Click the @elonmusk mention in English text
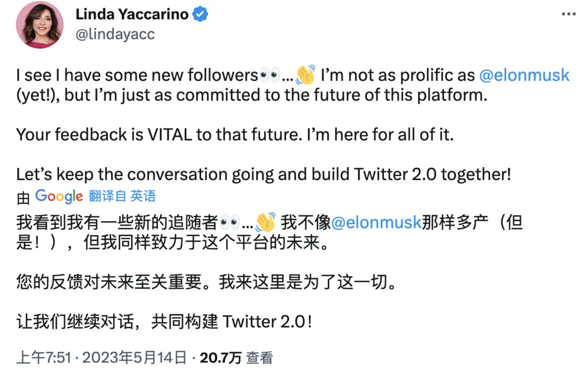 click(524, 75)
